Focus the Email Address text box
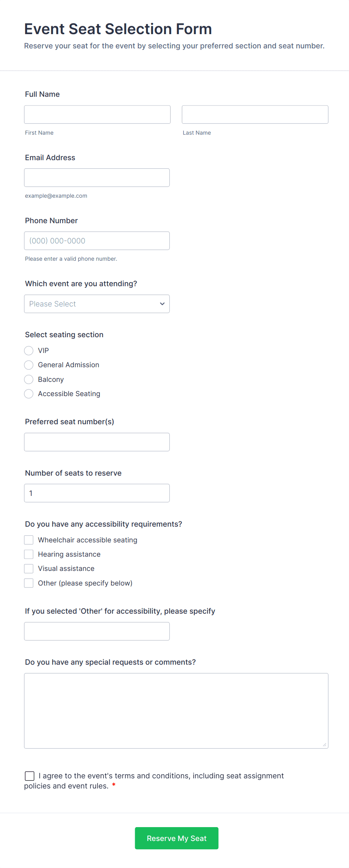349x868 pixels. [x=97, y=177]
